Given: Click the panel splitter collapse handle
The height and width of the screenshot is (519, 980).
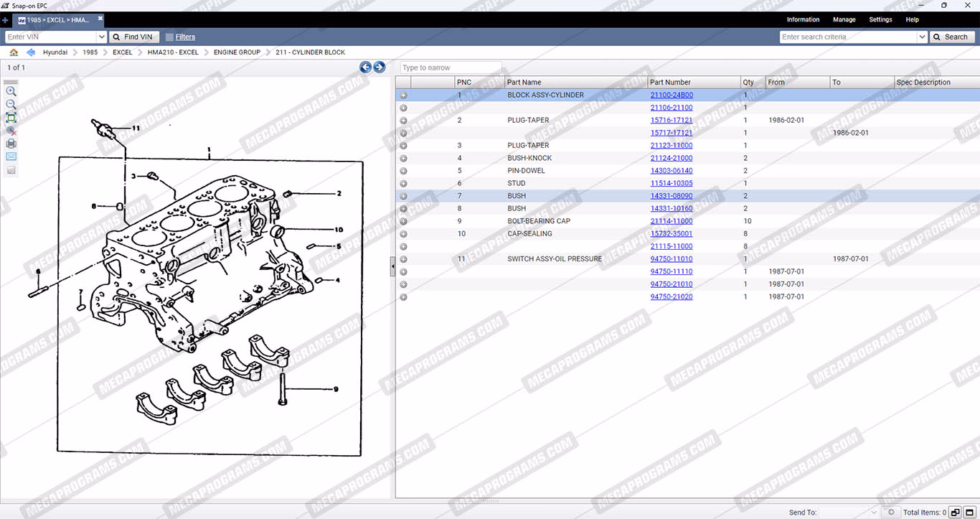Looking at the screenshot, I should pyautogui.click(x=392, y=267).
